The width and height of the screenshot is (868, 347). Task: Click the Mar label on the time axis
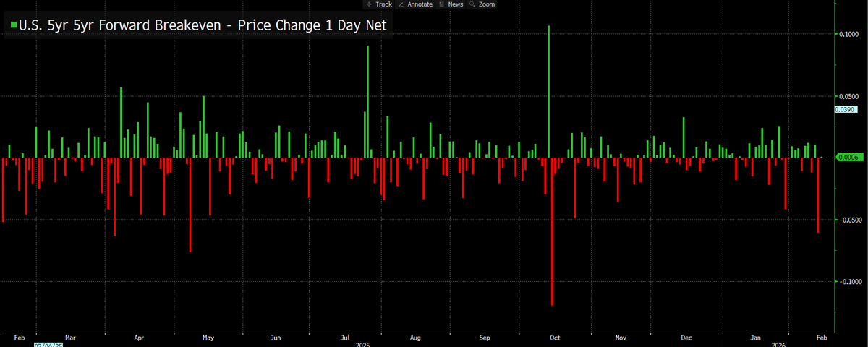[70, 338]
